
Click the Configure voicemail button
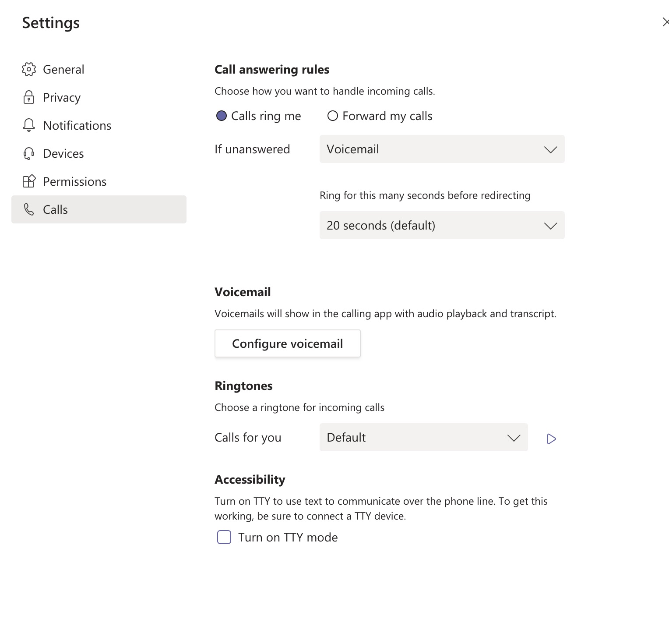(287, 343)
